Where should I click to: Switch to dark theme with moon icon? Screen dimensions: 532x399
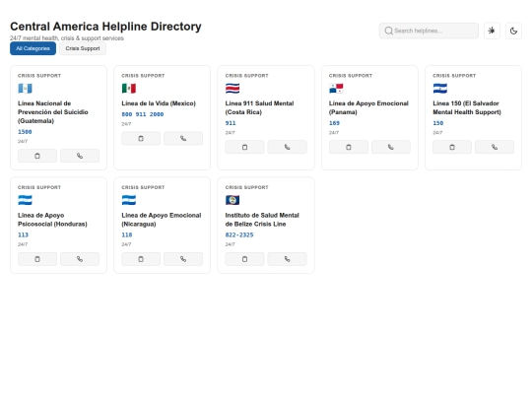point(513,31)
